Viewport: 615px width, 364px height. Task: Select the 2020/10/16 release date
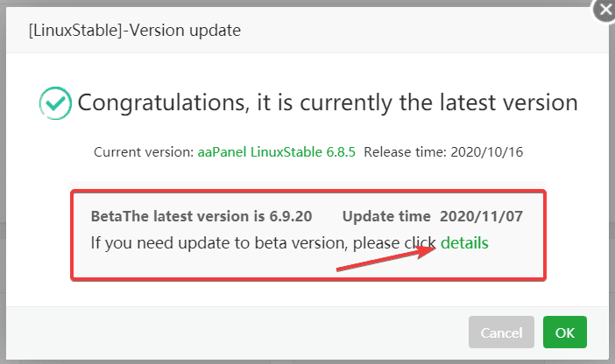click(484, 152)
